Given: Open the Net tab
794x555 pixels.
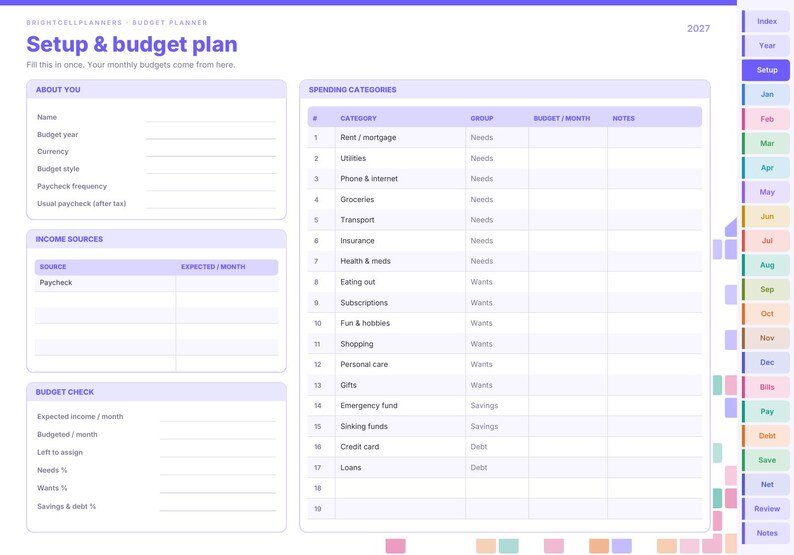Looking at the screenshot, I should [766, 484].
